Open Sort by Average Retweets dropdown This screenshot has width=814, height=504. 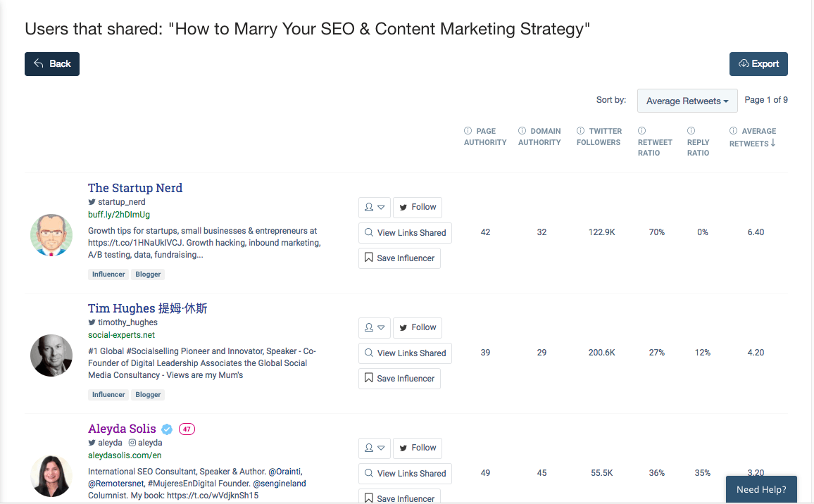pos(687,101)
